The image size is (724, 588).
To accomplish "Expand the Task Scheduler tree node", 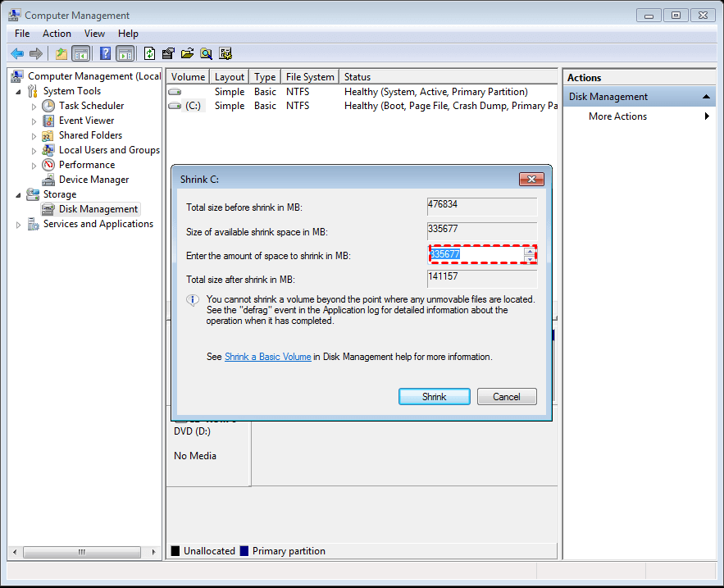I will click(34, 107).
